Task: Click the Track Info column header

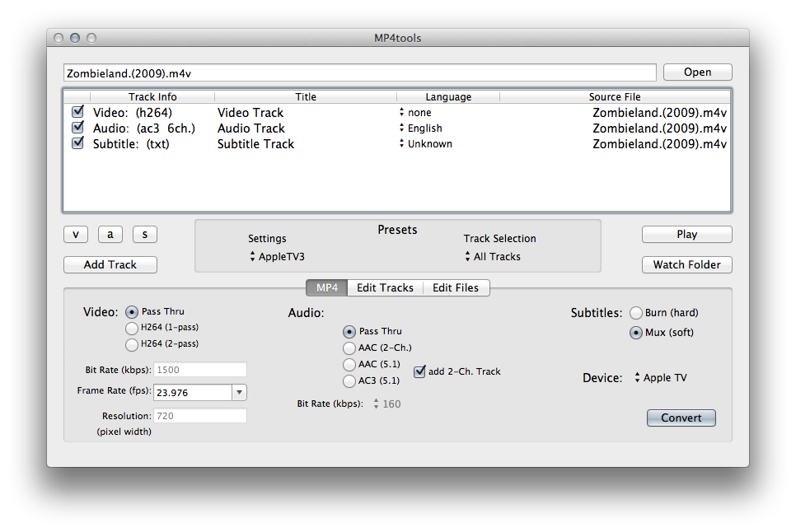Action: [x=152, y=96]
